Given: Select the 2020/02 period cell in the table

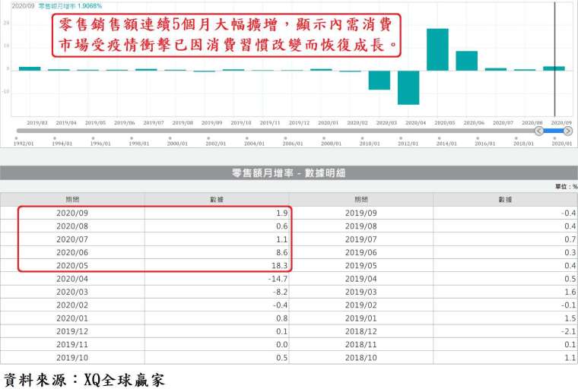Looking at the screenshot, I should tap(72, 305).
